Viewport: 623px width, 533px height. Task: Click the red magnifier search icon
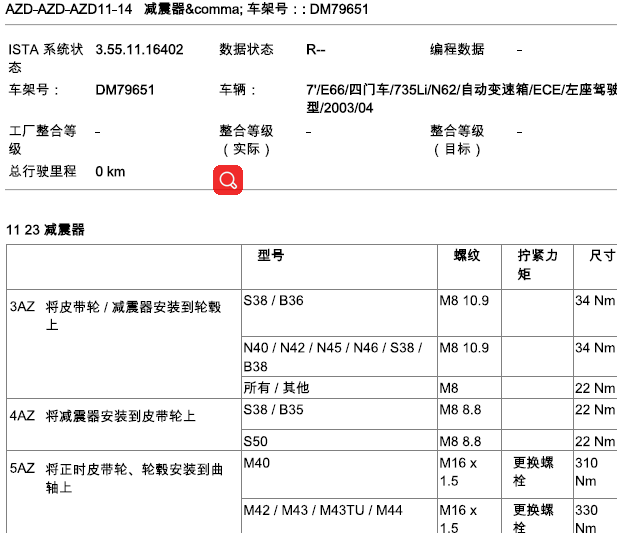(x=228, y=180)
